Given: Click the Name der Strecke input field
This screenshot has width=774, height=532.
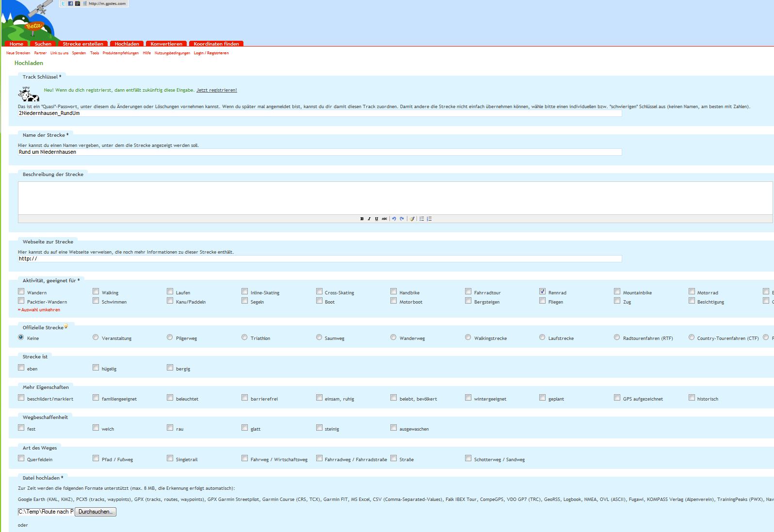Looking at the screenshot, I should [320, 152].
